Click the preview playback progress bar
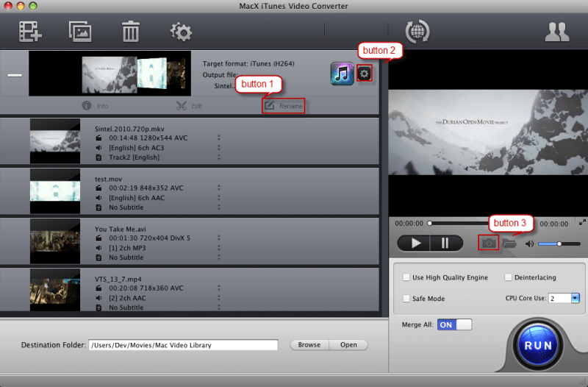Screen dimensions: 588x387 click(458, 224)
